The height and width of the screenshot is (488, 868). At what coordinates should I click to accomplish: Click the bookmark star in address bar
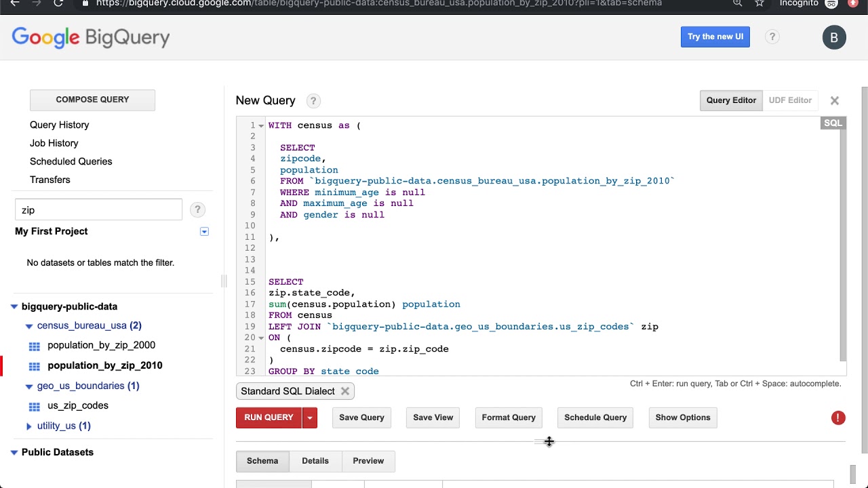click(759, 3)
